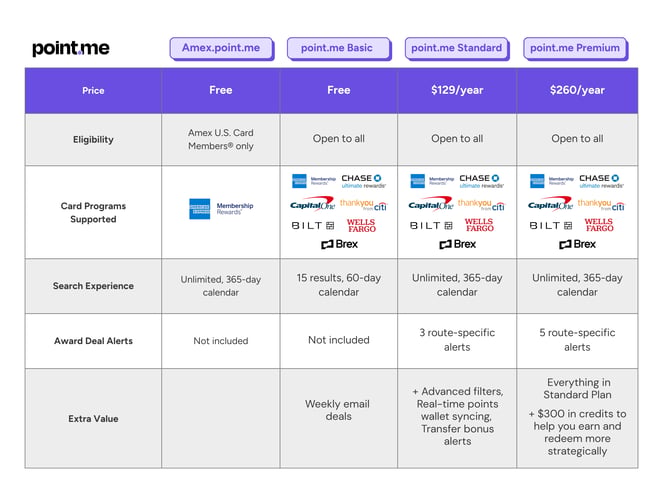Click the Brex logo in point.me Standard column
Screen dimensions: 670x502
(x=457, y=244)
